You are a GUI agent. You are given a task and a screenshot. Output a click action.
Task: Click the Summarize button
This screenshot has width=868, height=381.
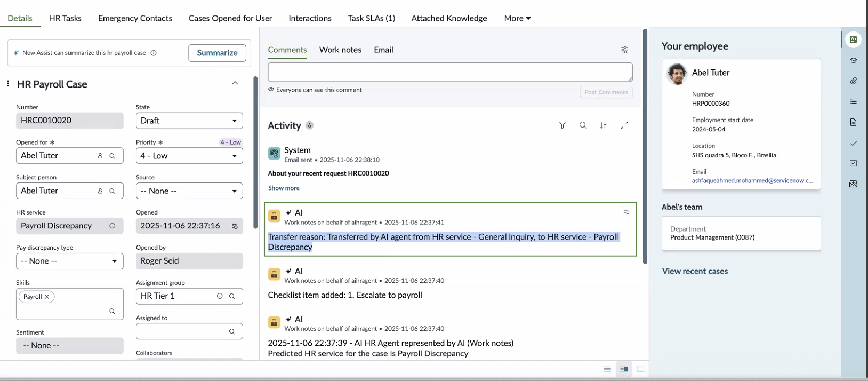(217, 53)
